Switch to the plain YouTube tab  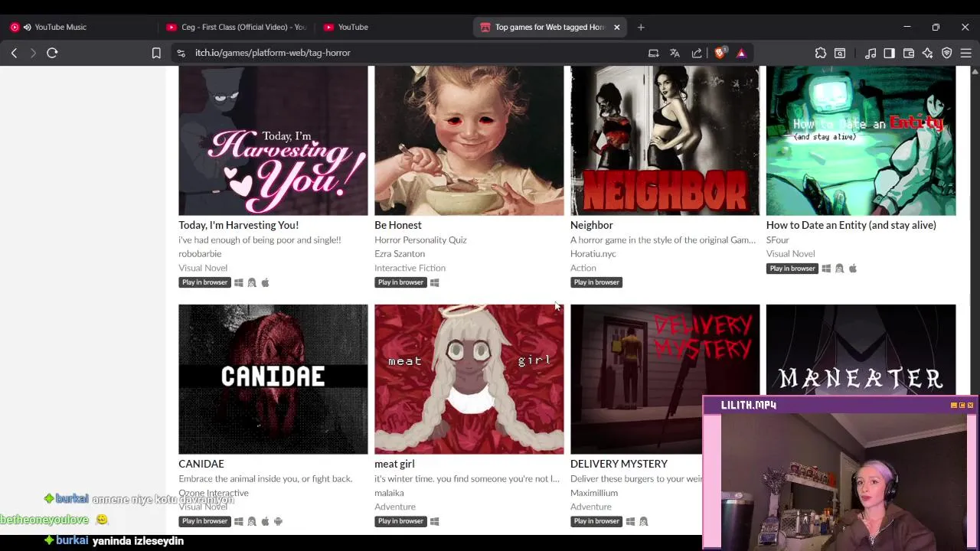(x=393, y=27)
